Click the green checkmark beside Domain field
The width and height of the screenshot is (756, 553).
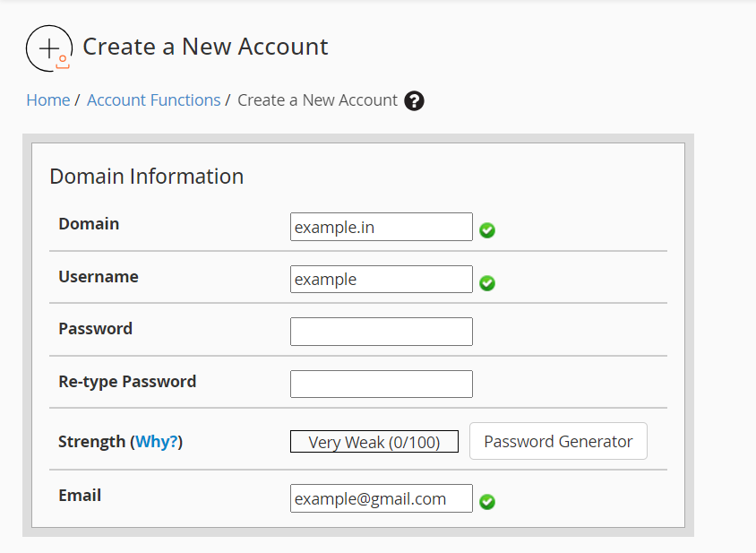coord(487,230)
